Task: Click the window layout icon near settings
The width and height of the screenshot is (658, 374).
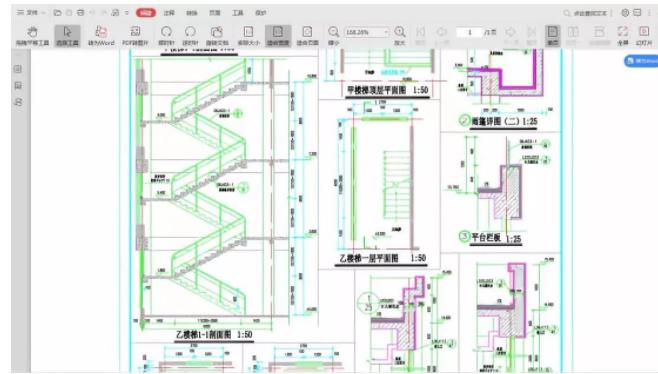Action: point(637,13)
